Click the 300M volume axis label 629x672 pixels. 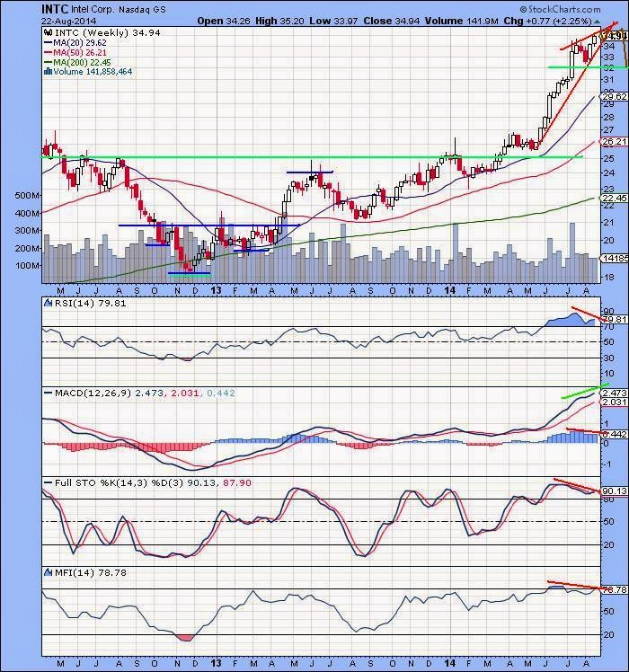[x=28, y=230]
